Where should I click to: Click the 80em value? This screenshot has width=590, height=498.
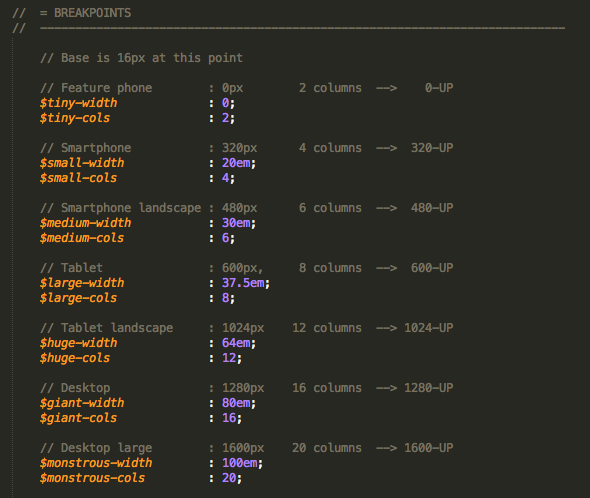tap(236, 403)
